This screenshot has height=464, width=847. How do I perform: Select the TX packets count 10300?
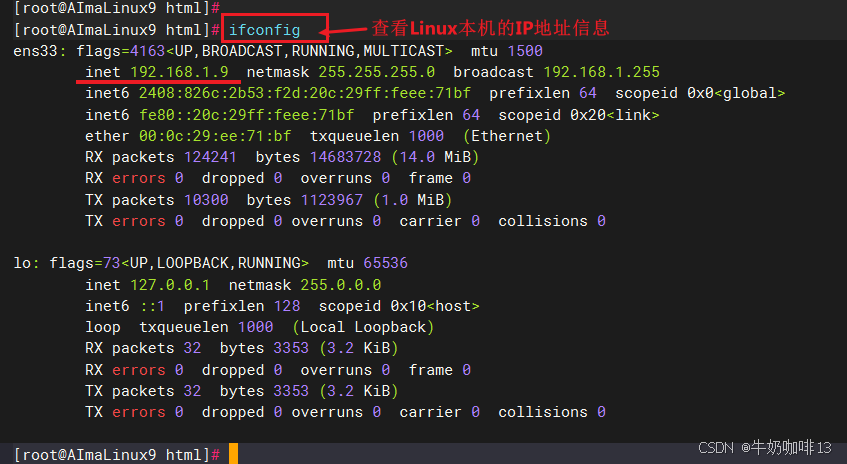pos(206,200)
